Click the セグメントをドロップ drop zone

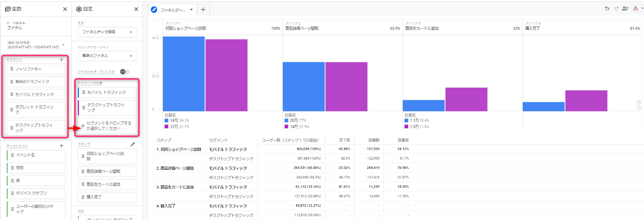(x=107, y=126)
